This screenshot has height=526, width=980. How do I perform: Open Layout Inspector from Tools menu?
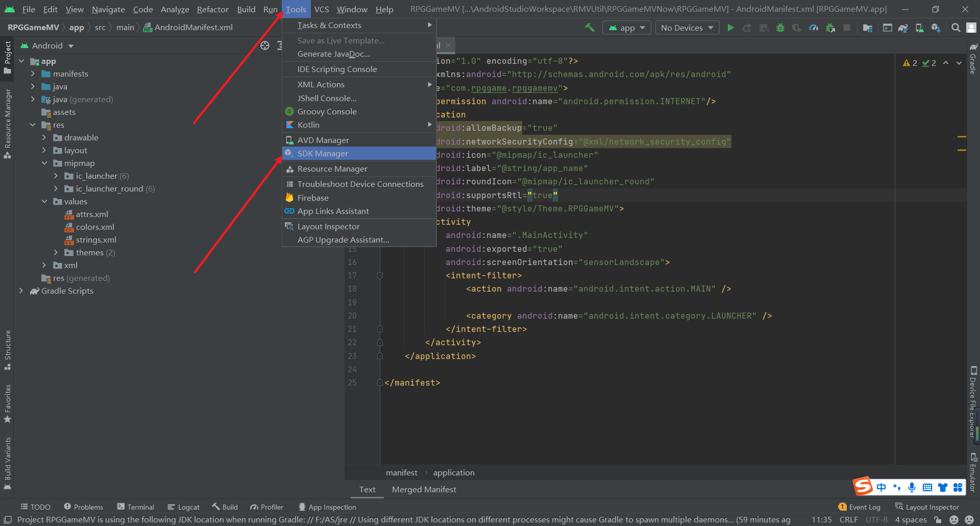359,226
